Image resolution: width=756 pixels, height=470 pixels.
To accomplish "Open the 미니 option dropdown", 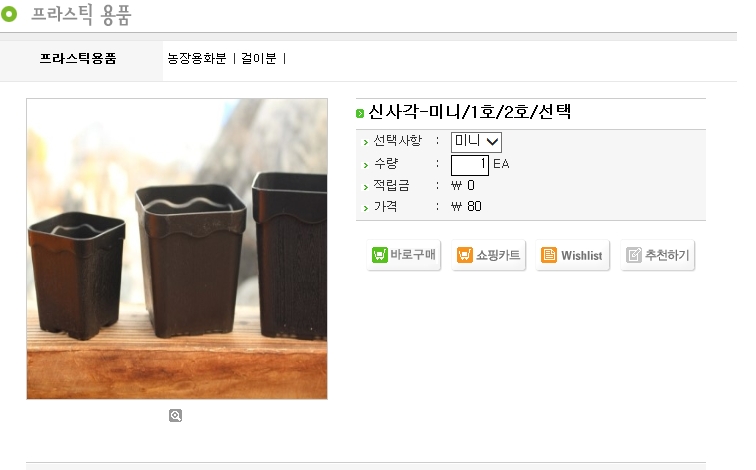I will (x=476, y=142).
